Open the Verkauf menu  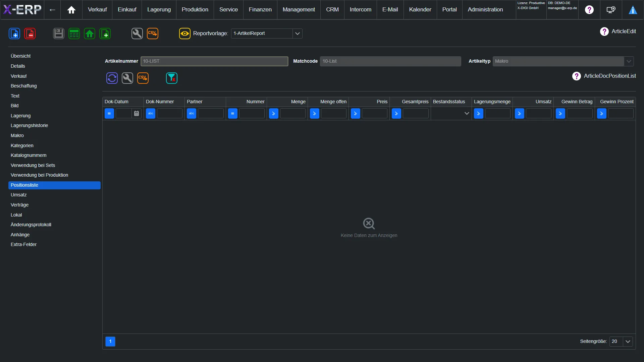point(97,10)
